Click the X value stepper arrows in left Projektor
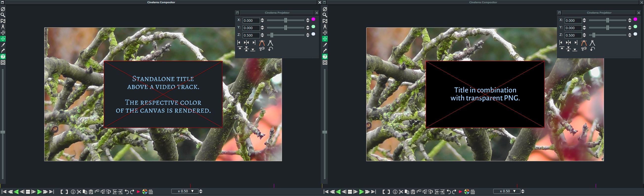Screen dimensions: 644x196 point(262,20)
